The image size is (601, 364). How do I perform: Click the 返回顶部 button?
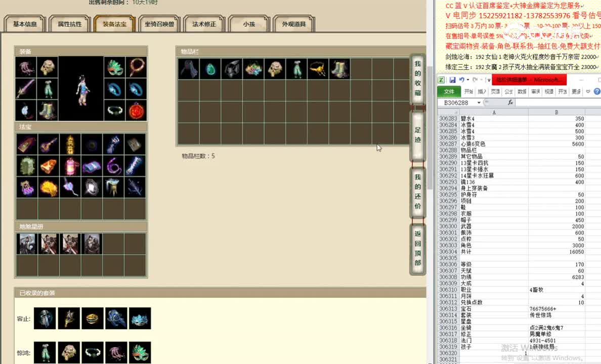417,245
